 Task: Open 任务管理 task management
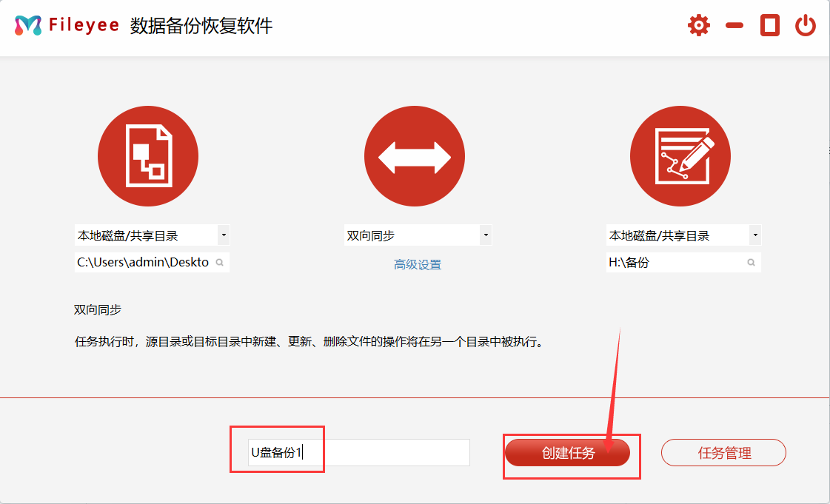pyautogui.click(x=723, y=453)
